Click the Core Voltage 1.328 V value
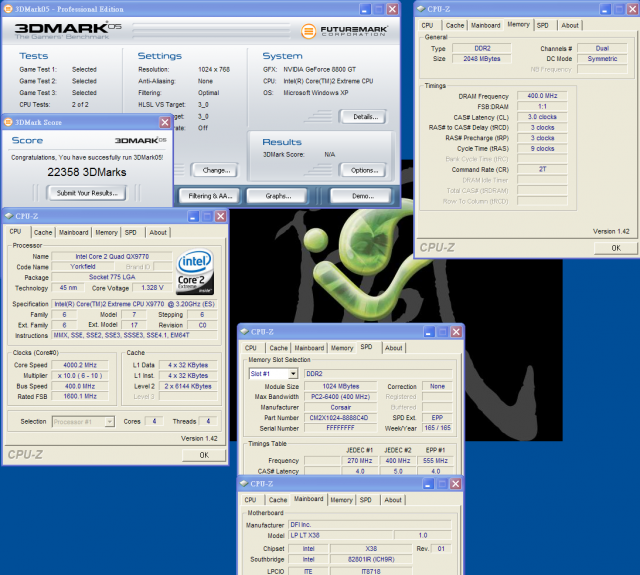Viewport: 640px width, 575px height. click(152, 288)
